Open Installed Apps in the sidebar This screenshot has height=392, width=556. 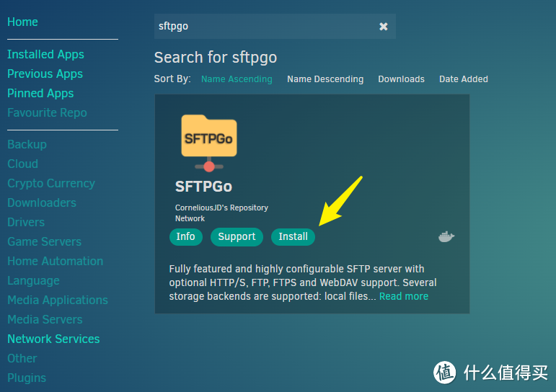(45, 54)
